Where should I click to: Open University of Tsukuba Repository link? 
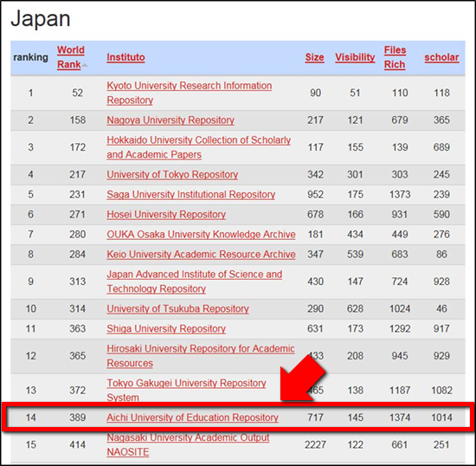click(x=177, y=309)
